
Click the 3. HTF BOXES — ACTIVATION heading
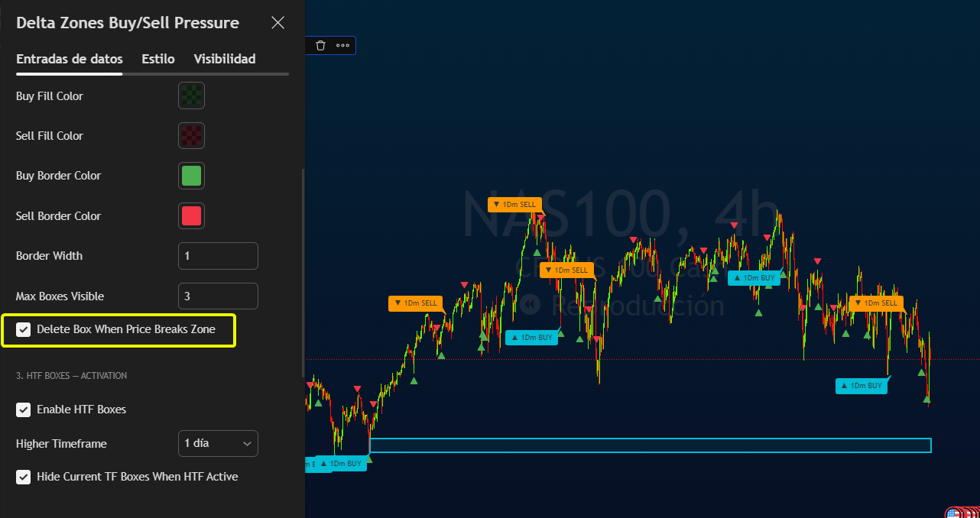(x=72, y=376)
